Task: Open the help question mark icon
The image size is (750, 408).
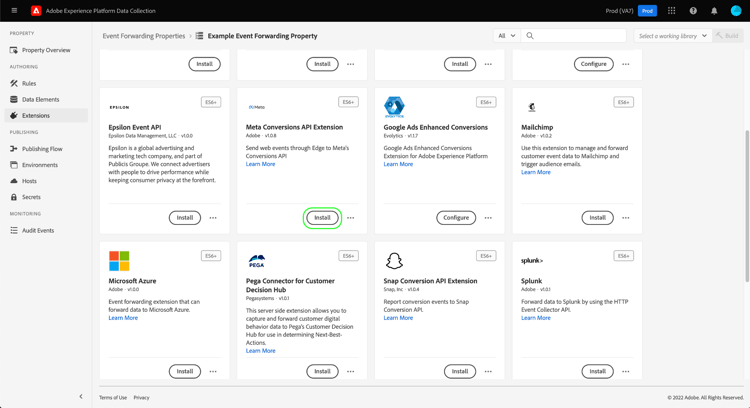Action: [x=693, y=11]
